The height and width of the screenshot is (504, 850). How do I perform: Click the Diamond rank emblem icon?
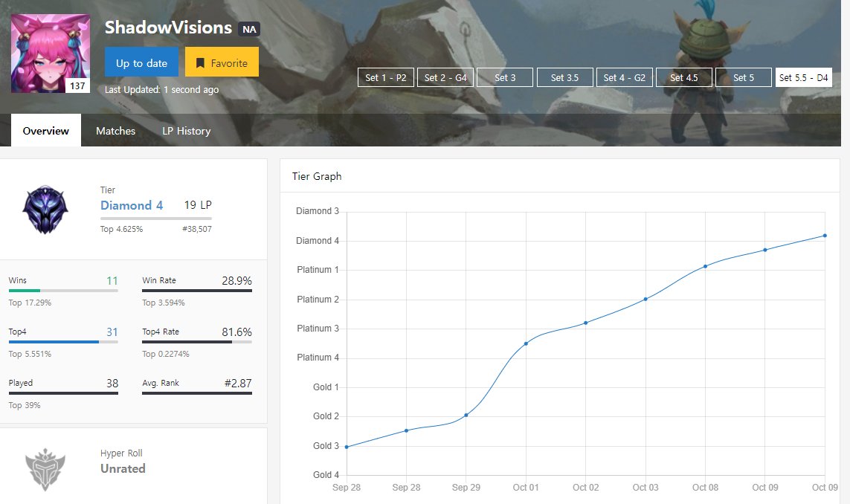[45, 209]
